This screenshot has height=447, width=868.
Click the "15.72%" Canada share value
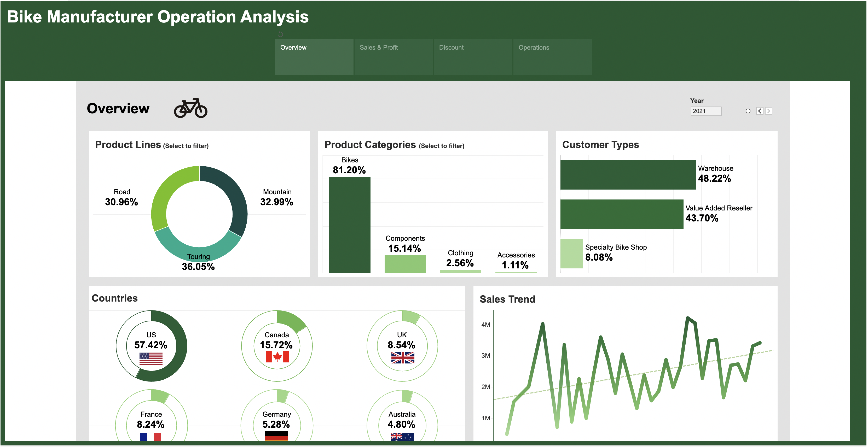pos(276,345)
